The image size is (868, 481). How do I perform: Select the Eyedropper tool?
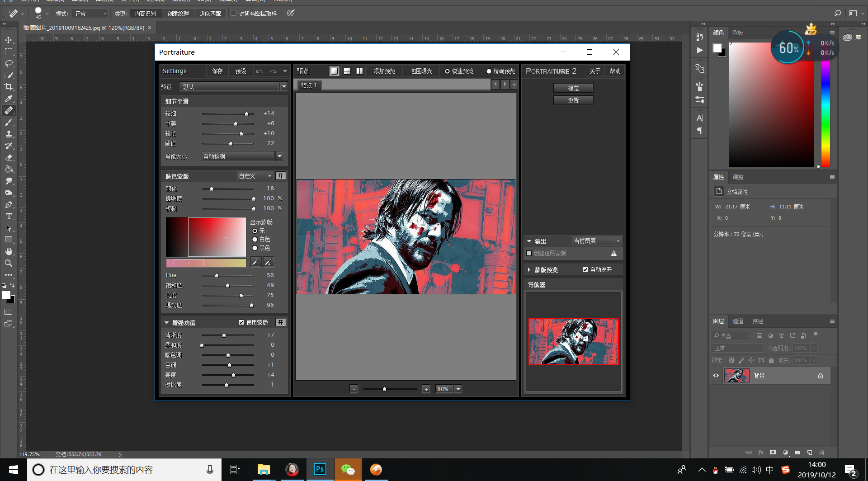(9, 99)
